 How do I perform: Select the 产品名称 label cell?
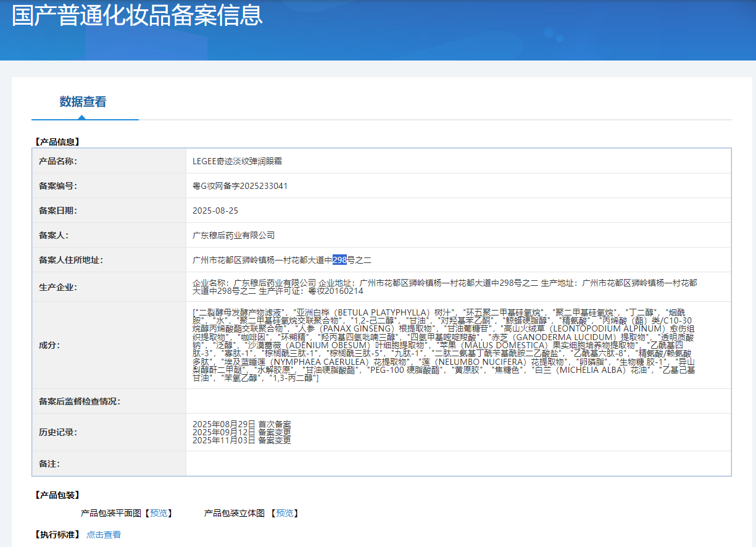(109, 161)
